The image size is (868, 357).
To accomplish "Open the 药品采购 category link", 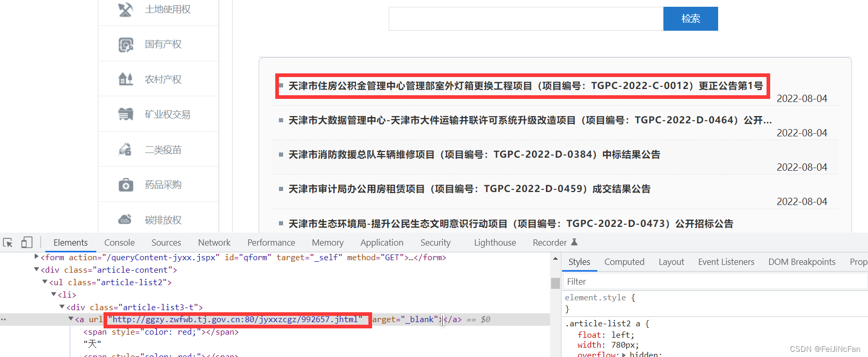I will [163, 185].
